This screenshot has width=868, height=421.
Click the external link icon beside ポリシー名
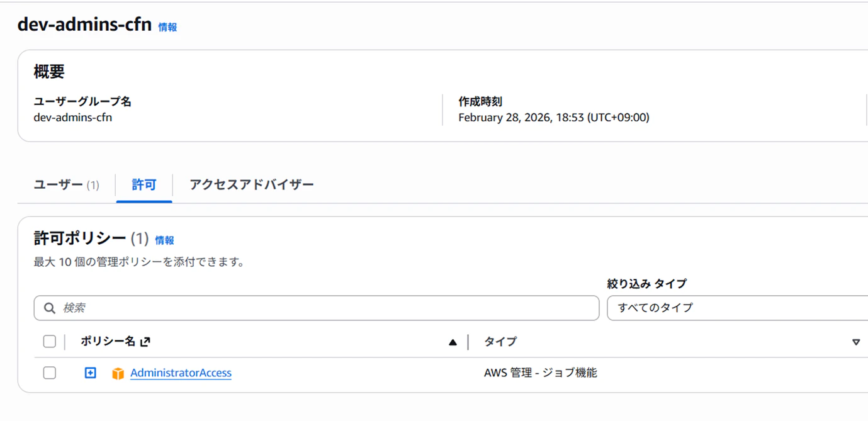pos(145,342)
